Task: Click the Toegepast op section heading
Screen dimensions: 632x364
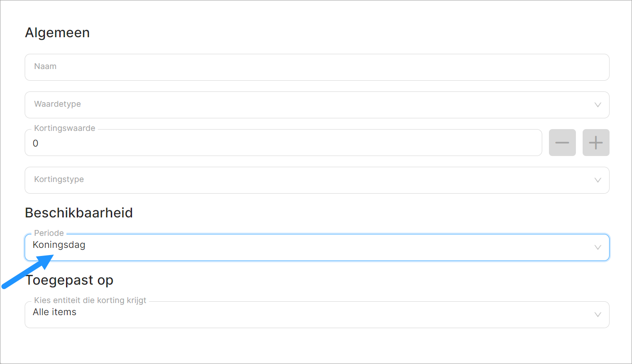Action: point(70,280)
